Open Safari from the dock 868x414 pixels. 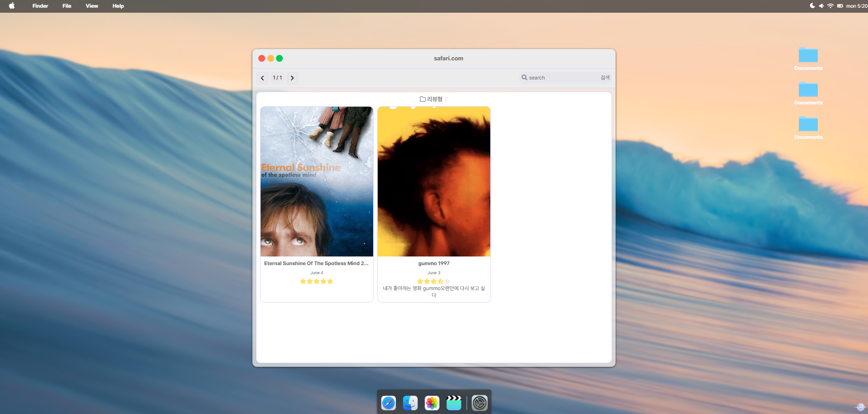[x=389, y=403]
